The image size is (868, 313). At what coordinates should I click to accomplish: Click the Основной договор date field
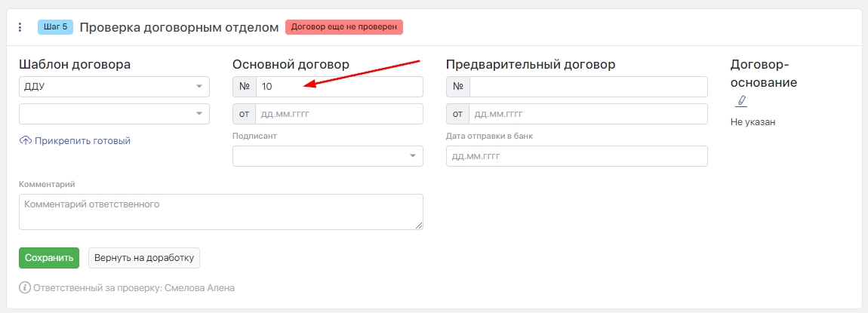[339, 114]
